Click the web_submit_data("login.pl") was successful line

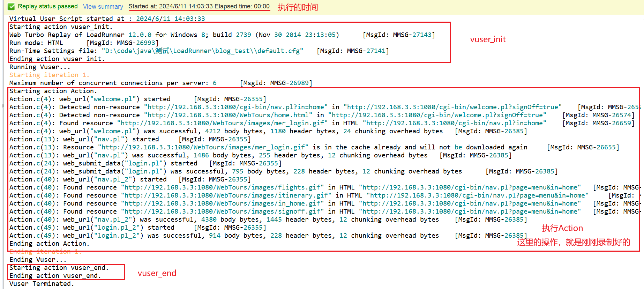pyautogui.click(x=284, y=171)
